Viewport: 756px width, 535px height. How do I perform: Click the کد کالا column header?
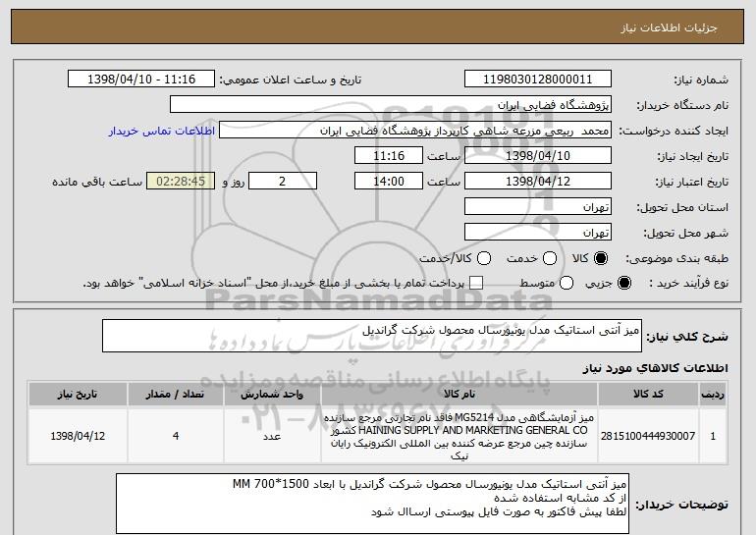tap(648, 395)
